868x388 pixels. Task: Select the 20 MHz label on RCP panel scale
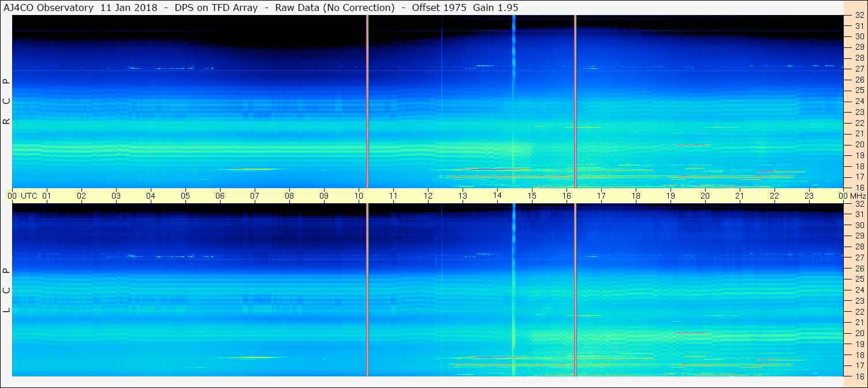pyautogui.click(x=859, y=144)
